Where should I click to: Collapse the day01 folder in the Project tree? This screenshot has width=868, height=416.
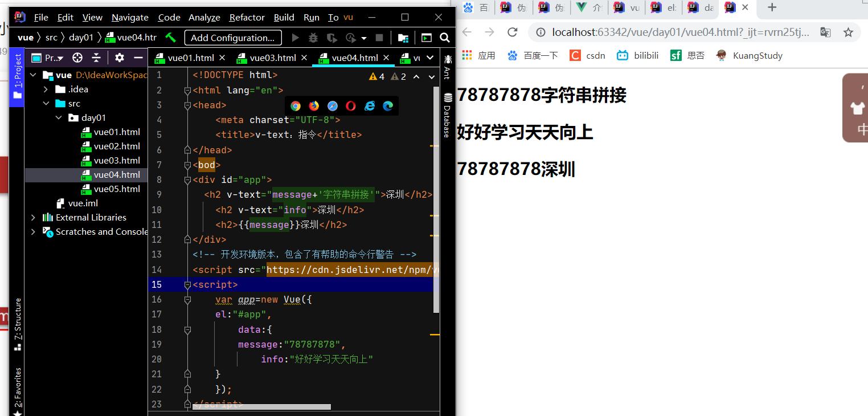59,117
